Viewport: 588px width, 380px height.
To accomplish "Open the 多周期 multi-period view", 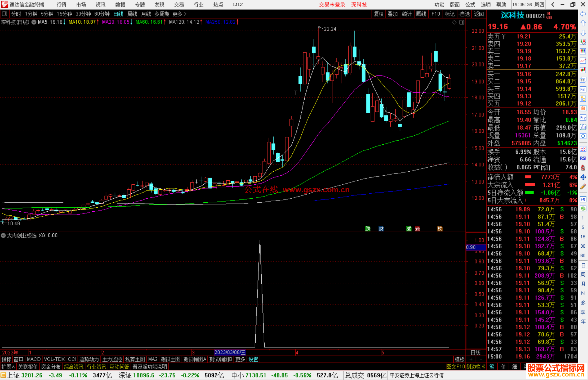I will pyautogui.click(x=162, y=14).
